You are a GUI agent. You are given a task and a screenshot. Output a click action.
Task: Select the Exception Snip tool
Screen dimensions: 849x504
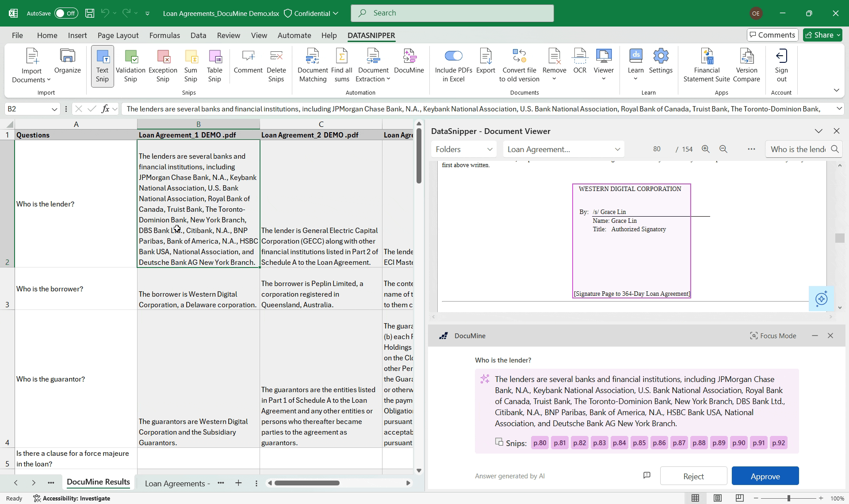point(163,57)
